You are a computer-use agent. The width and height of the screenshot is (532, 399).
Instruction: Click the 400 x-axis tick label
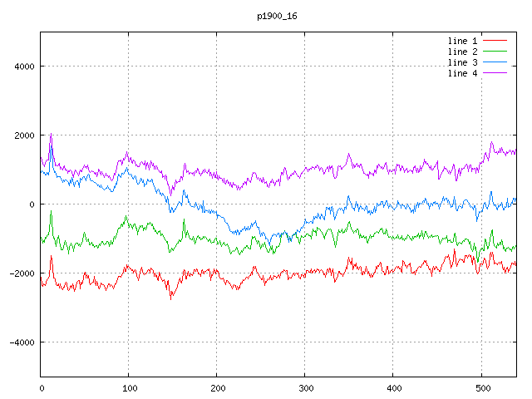393,387
